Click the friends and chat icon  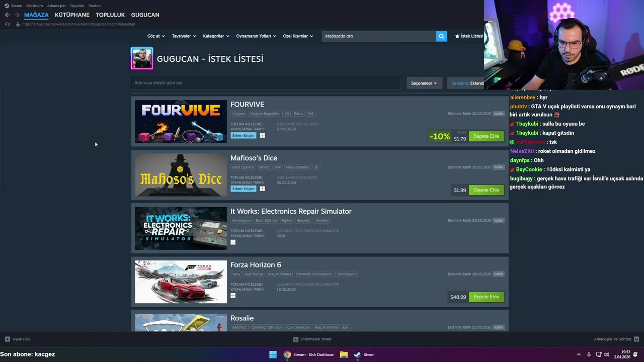click(x=636, y=339)
